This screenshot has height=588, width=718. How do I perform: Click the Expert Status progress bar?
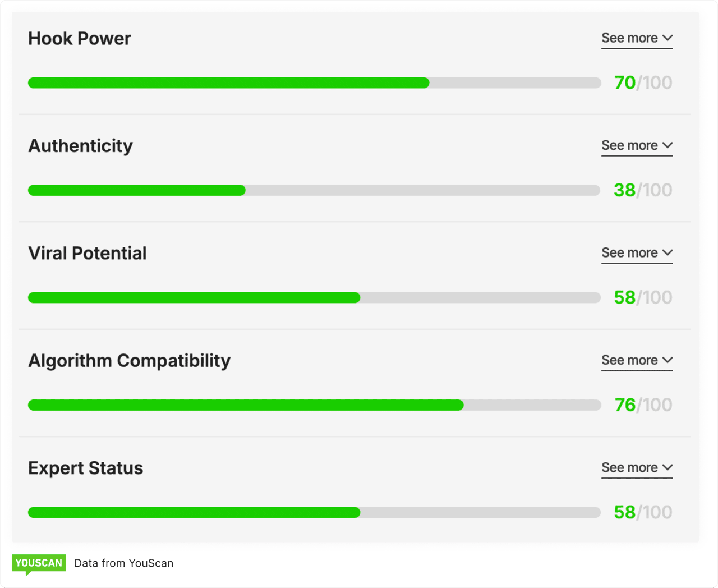pyautogui.click(x=314, y=512)
